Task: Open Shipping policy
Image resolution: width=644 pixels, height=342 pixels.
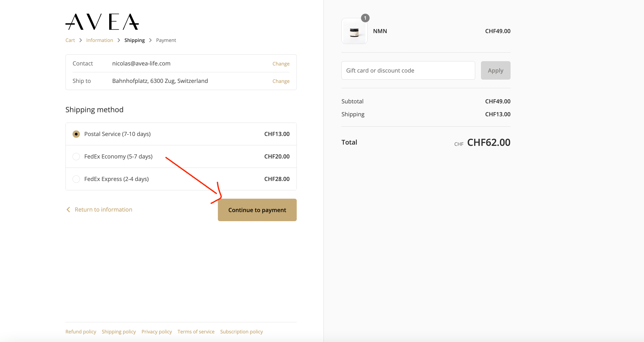Action: tap(119, 332)
